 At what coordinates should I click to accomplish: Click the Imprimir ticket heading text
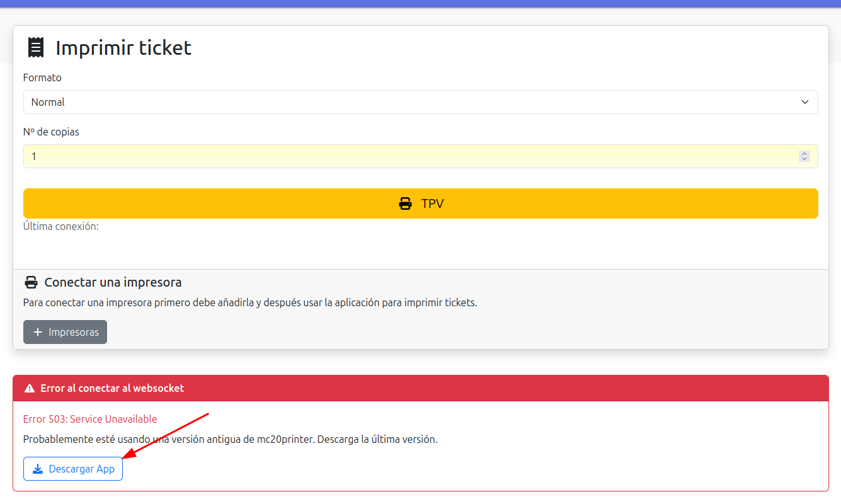(123, 48)
